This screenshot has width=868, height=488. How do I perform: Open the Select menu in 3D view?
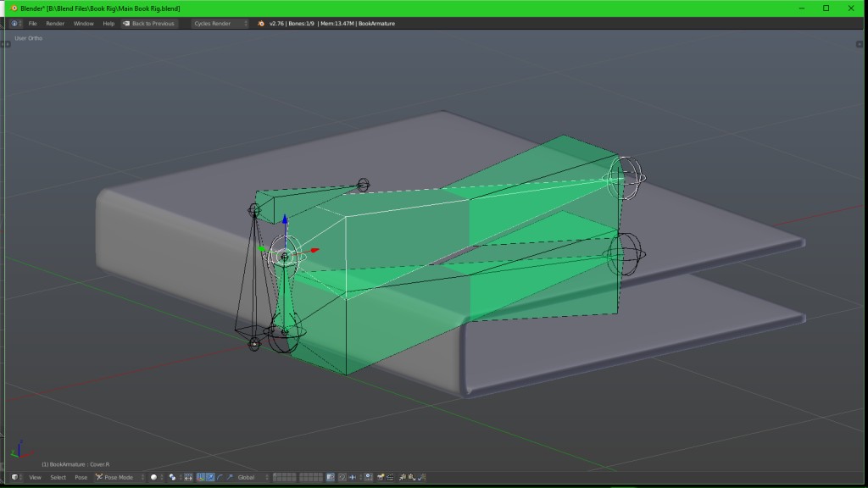58,477
